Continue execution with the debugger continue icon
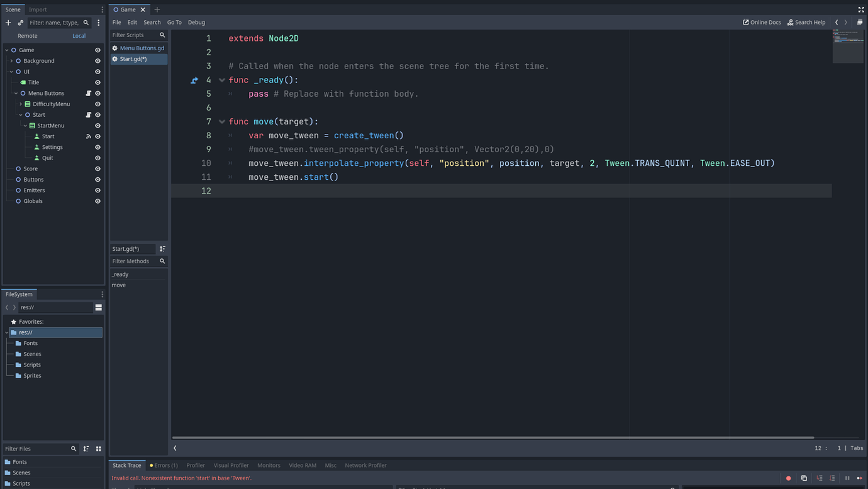 (859, 478)
